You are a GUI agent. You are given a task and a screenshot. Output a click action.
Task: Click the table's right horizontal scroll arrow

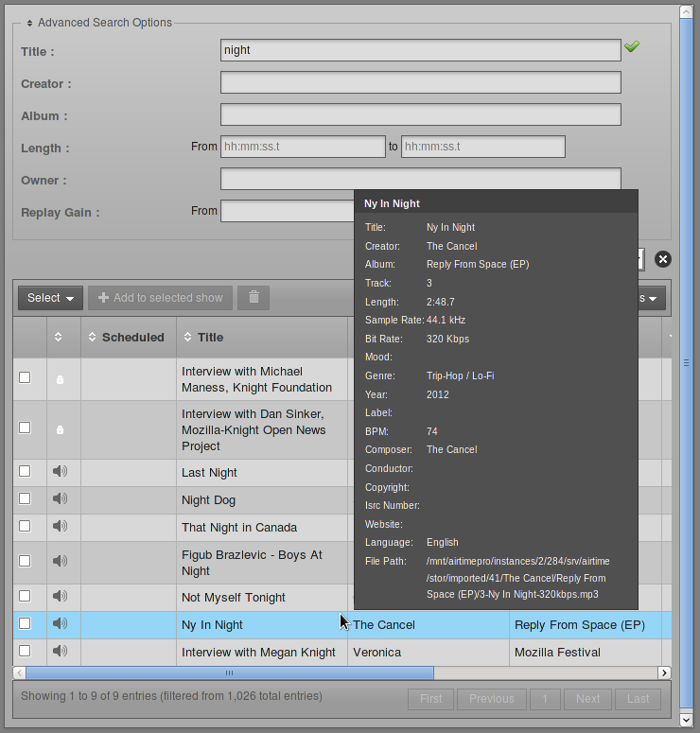click(664, 672)
